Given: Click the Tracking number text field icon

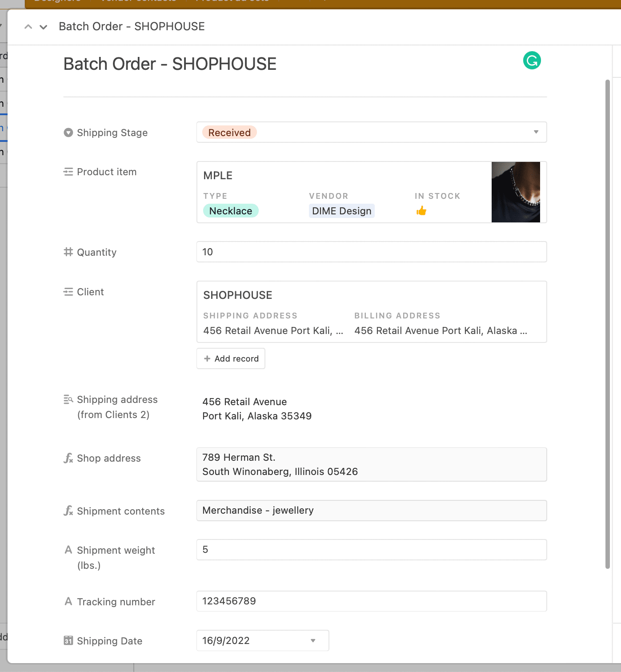Looking at the screenshot, I should (x=68, y=601).
